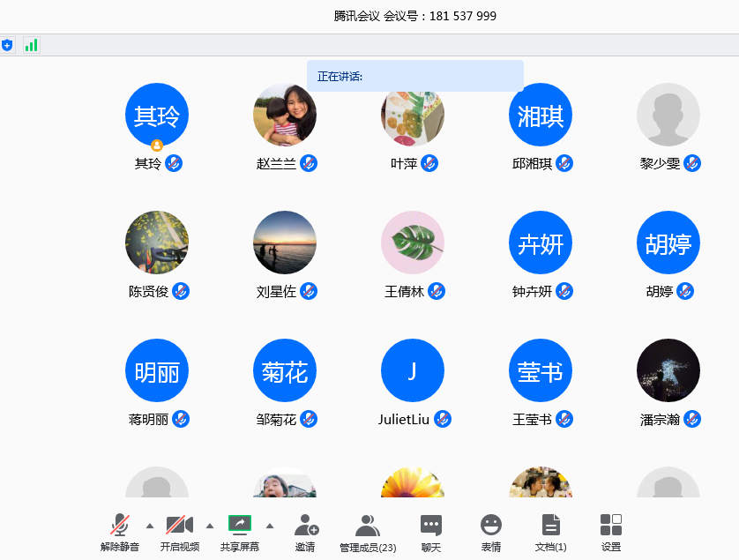Unmute microphone with 解除静音 button
Screen dimensions: 739x560
pyautogui.click(x=120, y=533)
